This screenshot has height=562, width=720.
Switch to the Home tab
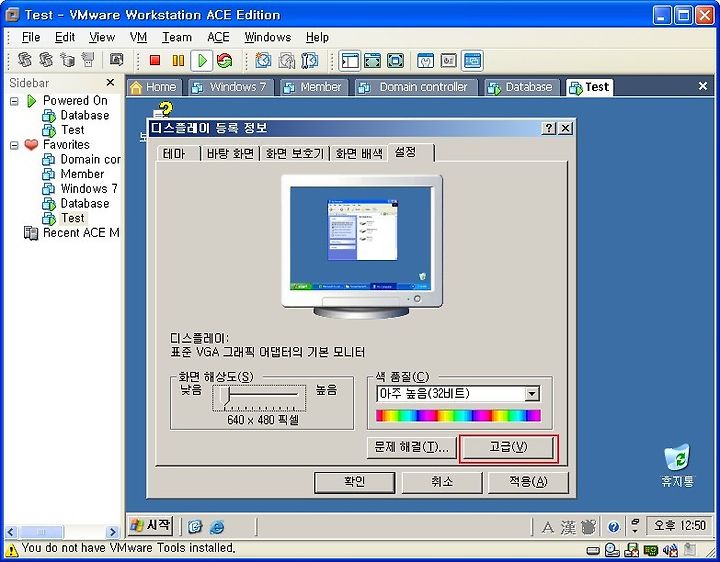tap(154, 87)
